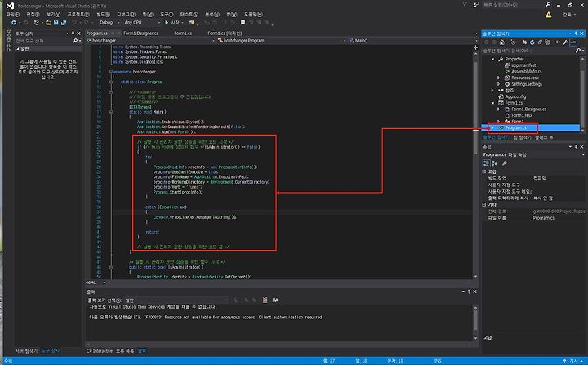This screenshot has width=588, height=365.
Task: Switch to the Form1.cs editor tab
Action: tap(183, 33)
